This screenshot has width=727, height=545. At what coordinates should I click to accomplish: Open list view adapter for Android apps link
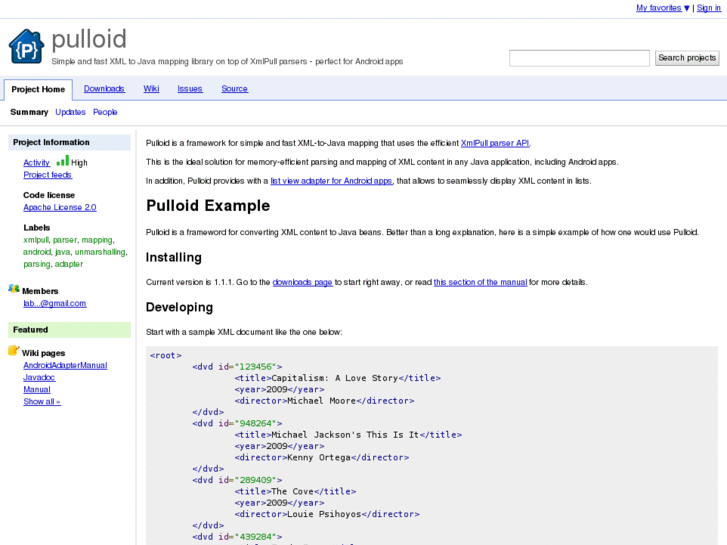(x=332, y=181)
